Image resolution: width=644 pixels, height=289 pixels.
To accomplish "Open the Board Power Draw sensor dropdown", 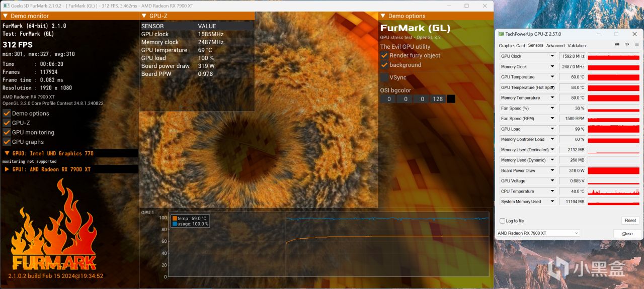I will tap(552, 170).
